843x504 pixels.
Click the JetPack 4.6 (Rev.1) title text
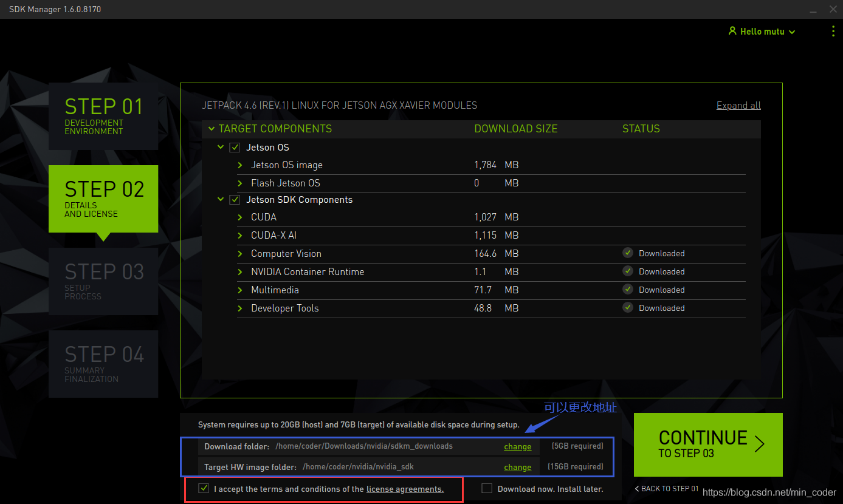click(x=340, y=106)
